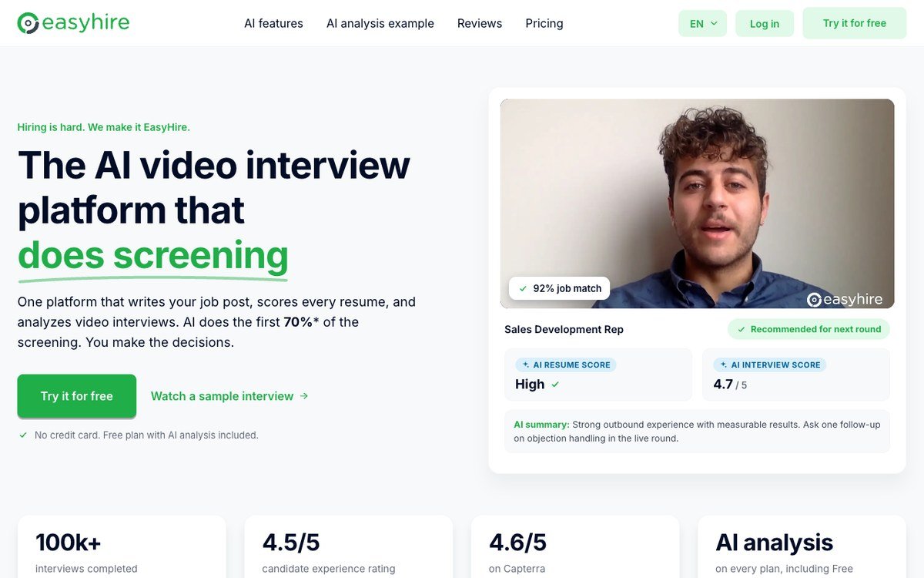This screenshot has height=578, width=924.
Task: Click the 4.7 / 5 interview score value
Action: [x=730, y=384]
